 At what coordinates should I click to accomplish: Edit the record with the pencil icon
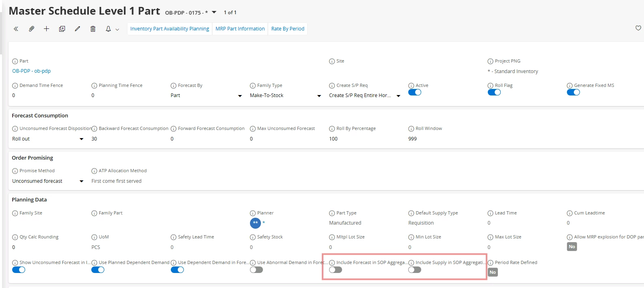pyautogui.click(x=78, y=29)
